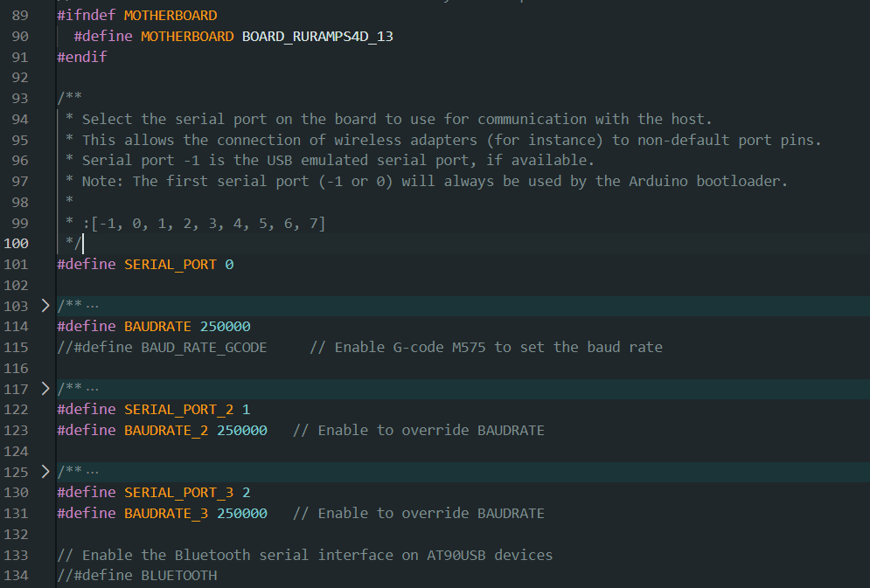
Task: Click the ellipsis after the line 125 comment
Action: pyautogui.click(x=92, y=472)
